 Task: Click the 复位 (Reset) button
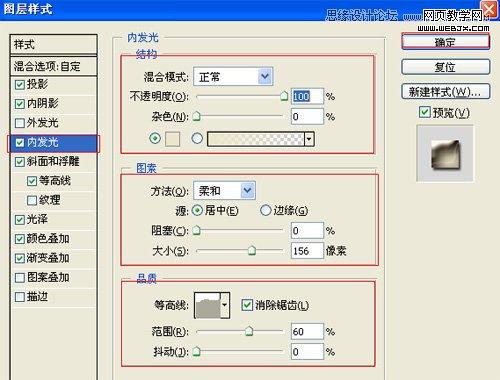446,67
